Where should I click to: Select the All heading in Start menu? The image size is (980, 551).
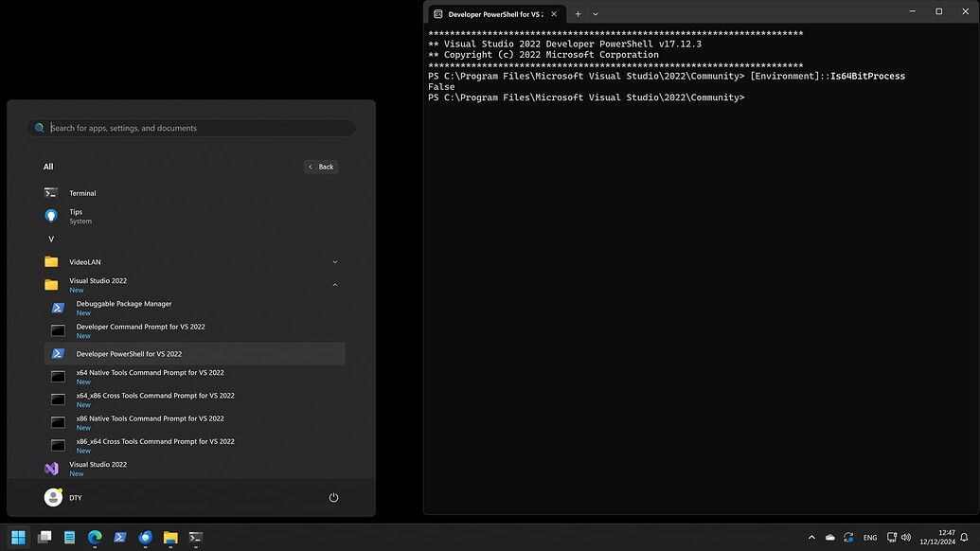coord(48,167)
